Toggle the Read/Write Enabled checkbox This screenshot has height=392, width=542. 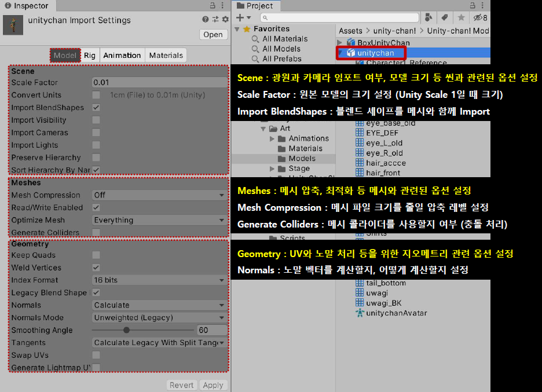(x=96, y=207)
